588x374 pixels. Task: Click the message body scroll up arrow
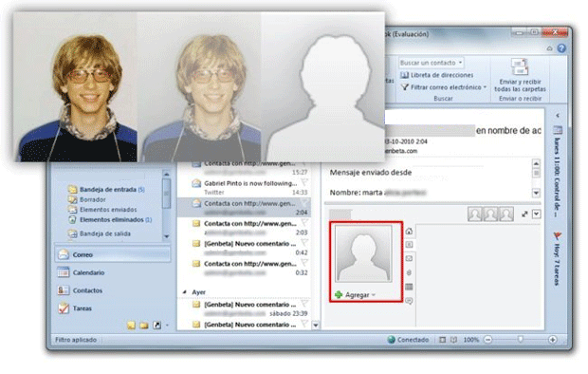click(536, 163)
